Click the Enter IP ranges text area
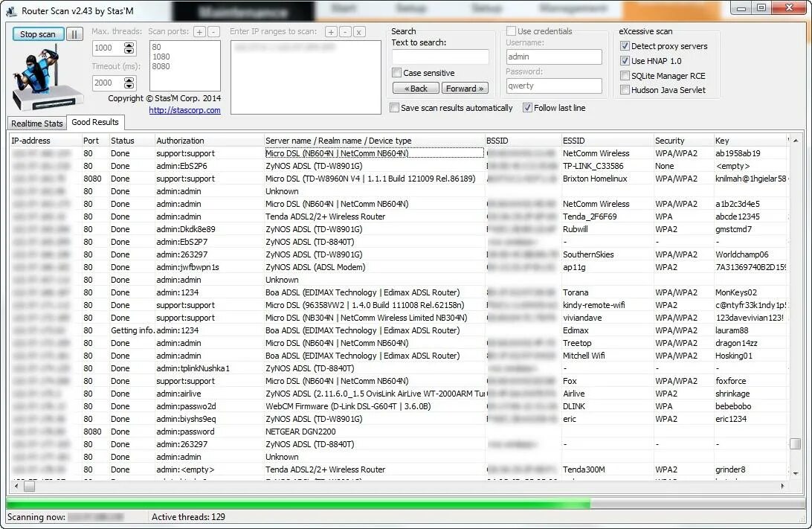This screenshot has height=529, width=812. [306, 77]
